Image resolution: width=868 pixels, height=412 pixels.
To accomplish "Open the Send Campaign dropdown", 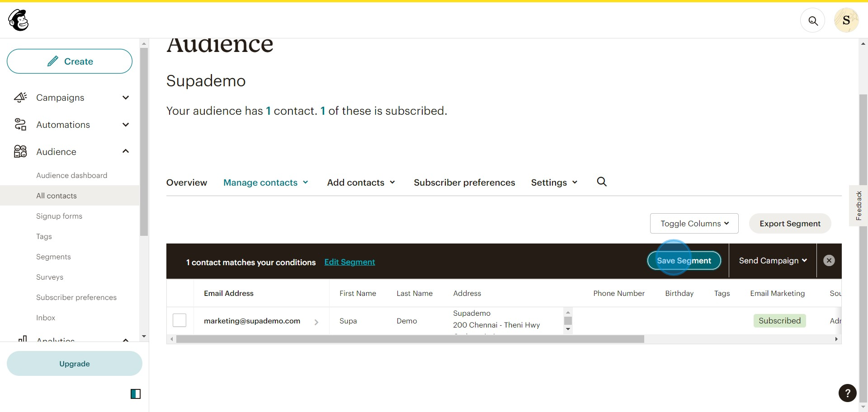I will click(773, 261).
